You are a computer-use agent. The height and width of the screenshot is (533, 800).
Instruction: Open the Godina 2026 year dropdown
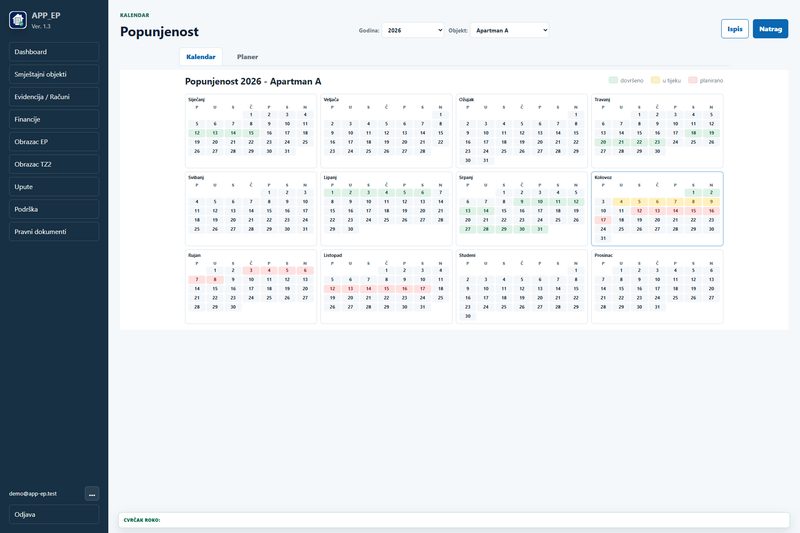coord(413,30)
